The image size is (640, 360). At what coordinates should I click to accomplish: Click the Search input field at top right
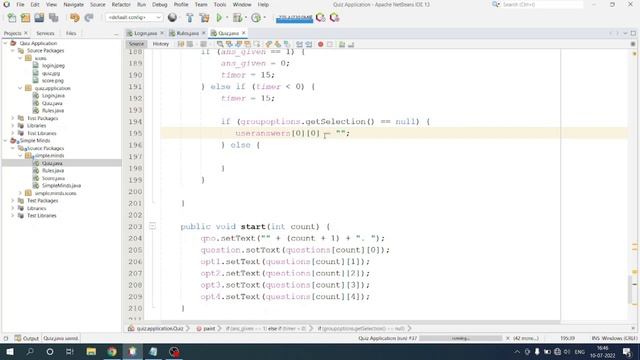click(542, 4)
